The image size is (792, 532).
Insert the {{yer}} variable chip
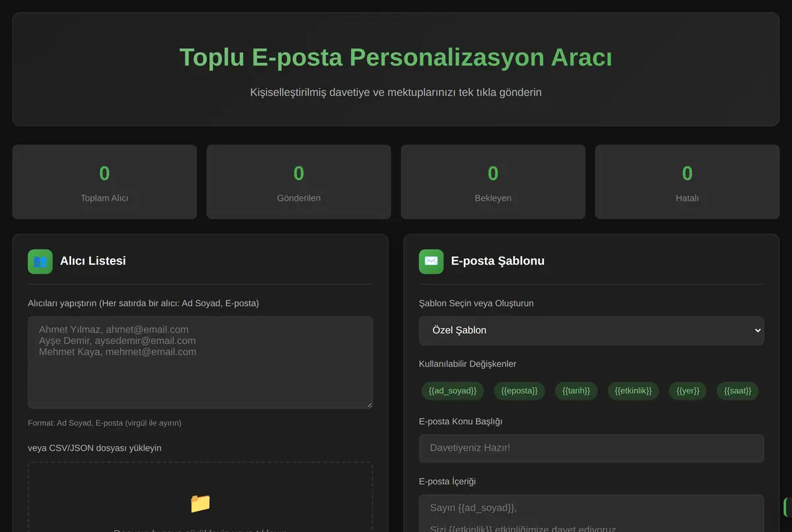click(688, 391)
